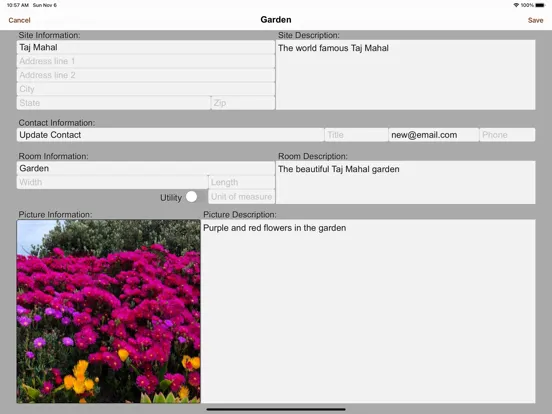Focus the room Width field

point(112,182)
